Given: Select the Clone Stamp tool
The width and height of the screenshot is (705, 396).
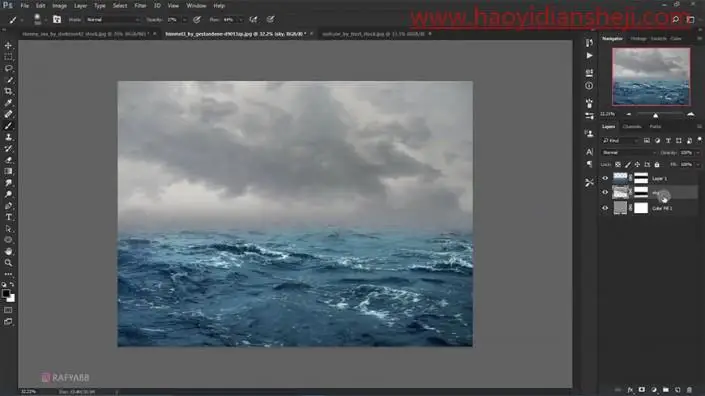Looking at the screenshot, I should click(x=8, y=137).
